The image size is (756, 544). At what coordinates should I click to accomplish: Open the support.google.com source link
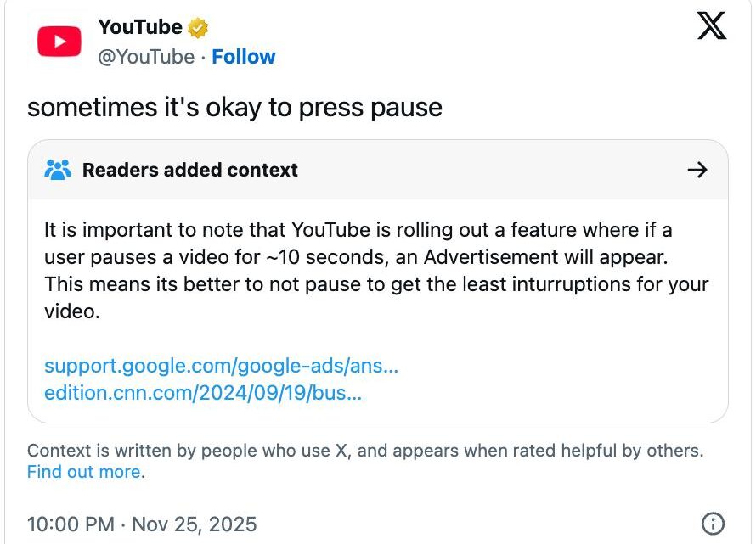point(221,366)
